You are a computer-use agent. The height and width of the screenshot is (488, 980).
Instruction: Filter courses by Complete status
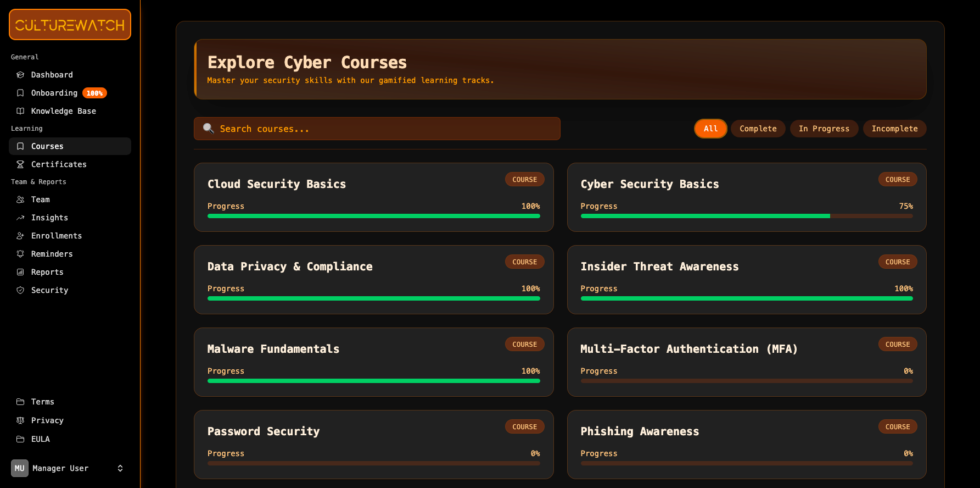758,129
